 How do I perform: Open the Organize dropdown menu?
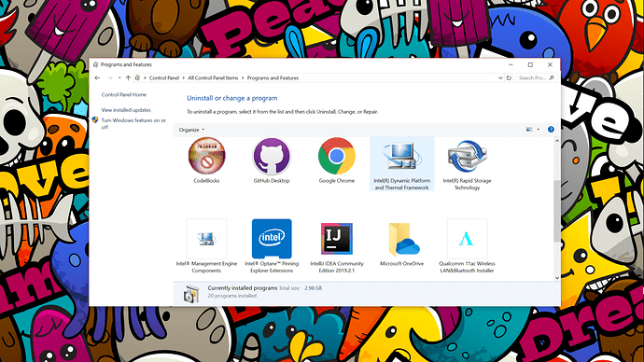click(191, 130)
